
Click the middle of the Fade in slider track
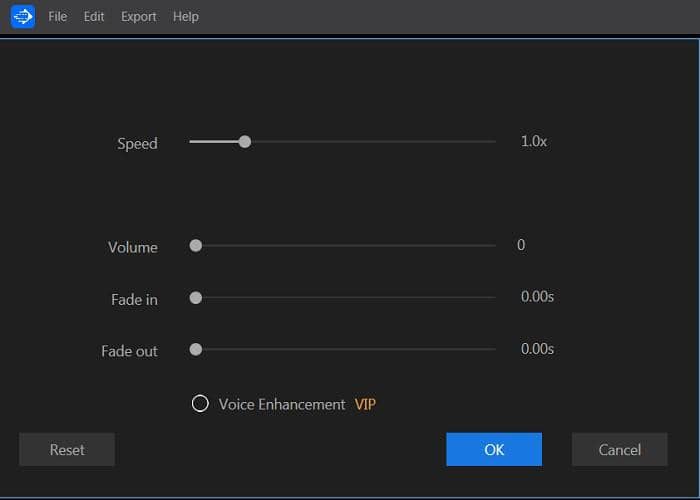343,297
